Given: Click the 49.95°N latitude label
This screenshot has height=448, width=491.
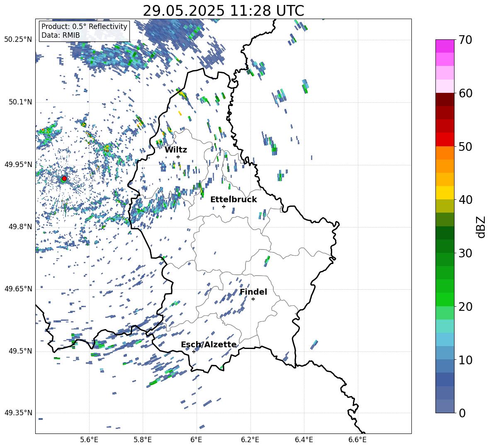Looking at the screenshot, I should (x=18, y=165).
